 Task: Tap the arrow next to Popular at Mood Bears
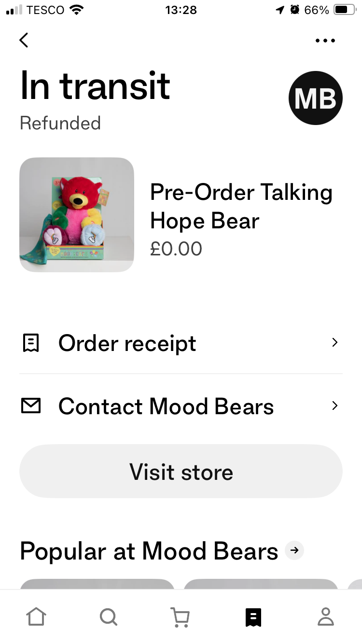point(294,550)
